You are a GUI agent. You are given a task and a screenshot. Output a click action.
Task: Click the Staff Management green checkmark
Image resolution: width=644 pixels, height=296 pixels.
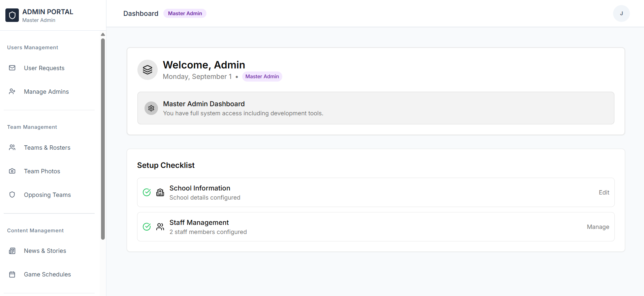click(x=147, y=227)
